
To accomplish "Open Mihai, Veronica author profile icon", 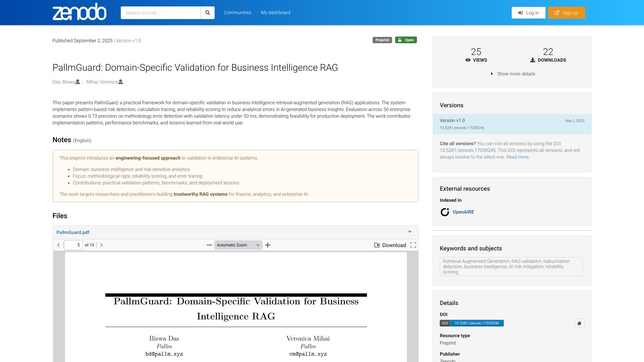I will [x=121, y=82].
